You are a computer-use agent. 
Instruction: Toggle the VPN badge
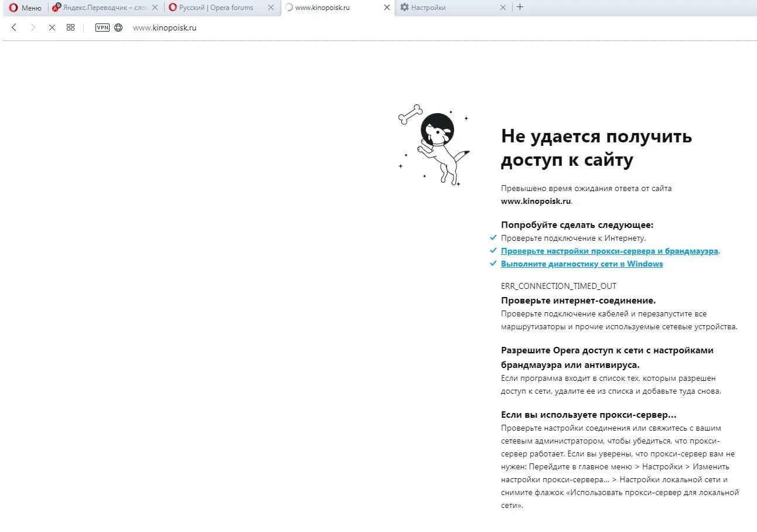[103, 28]
